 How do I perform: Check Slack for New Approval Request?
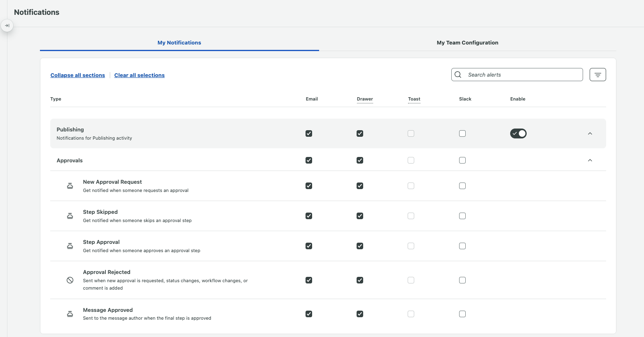(462, 186)
